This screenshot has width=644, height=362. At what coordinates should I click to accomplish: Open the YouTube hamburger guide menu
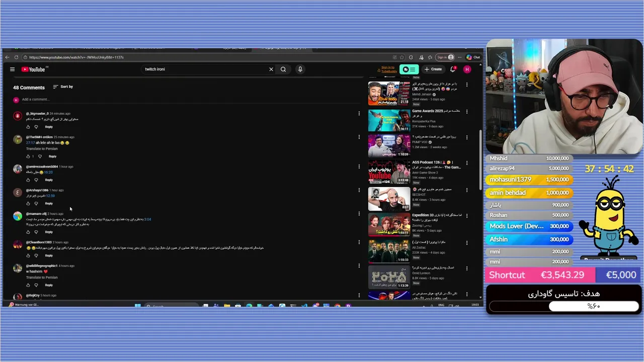click(12, 69)
